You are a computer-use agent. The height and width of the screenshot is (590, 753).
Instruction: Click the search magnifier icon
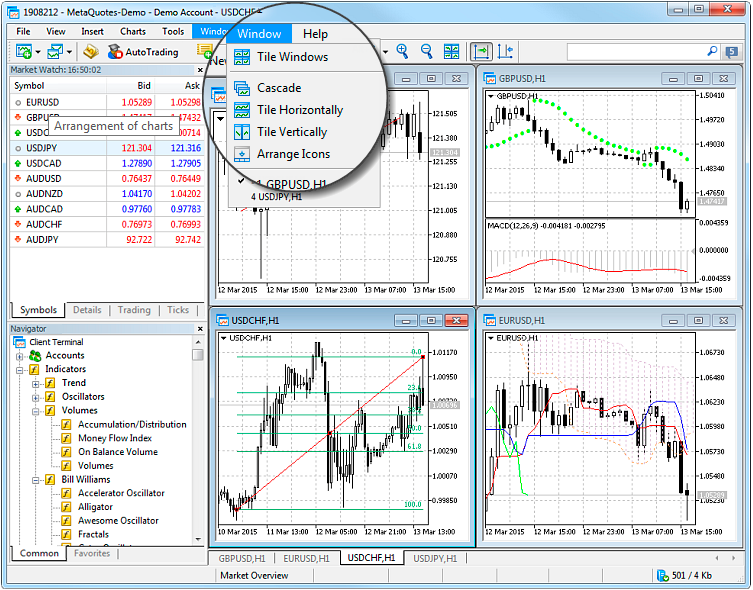[713, 51]
